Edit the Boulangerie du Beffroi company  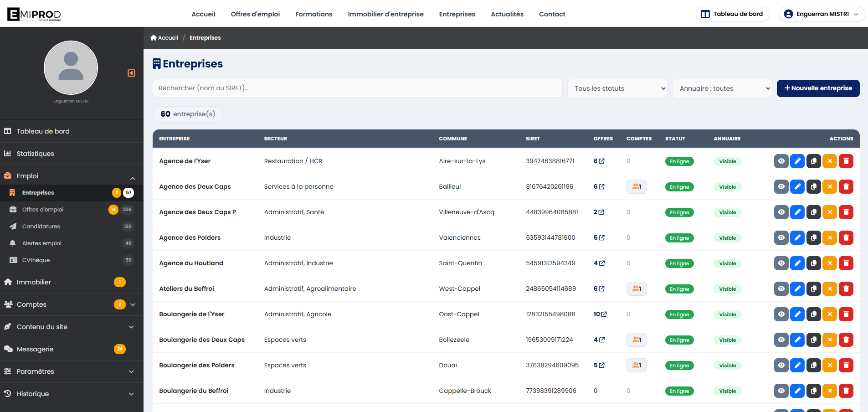(x=797, y=391)
